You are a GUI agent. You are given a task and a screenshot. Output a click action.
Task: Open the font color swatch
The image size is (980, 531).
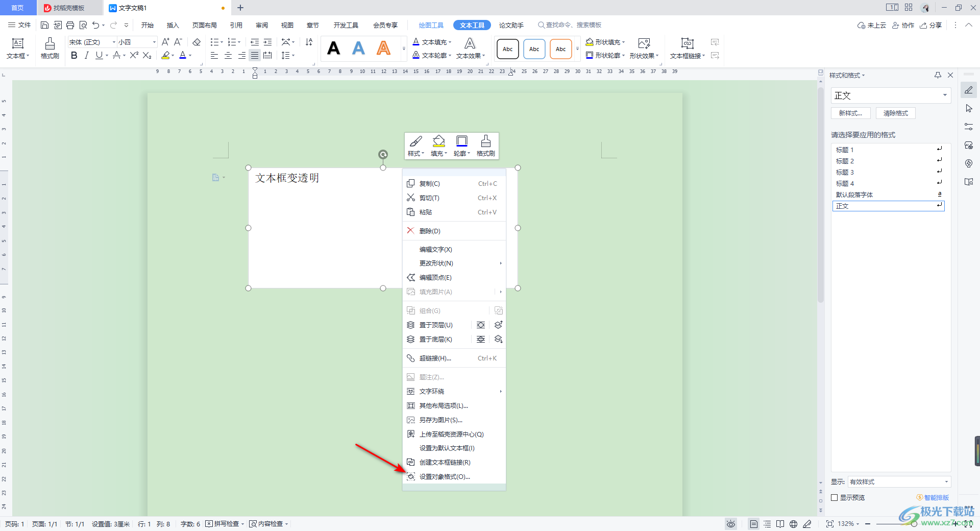point(184,56)
